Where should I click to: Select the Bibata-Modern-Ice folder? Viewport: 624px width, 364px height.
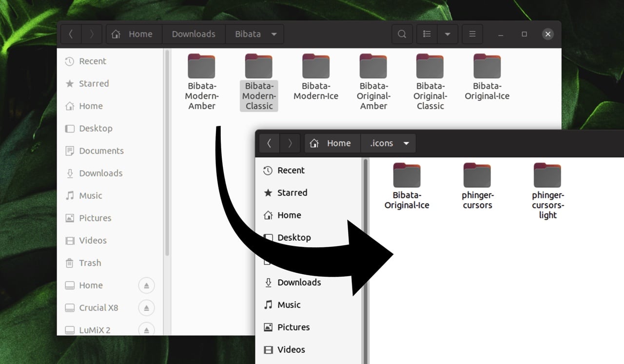(316, 77)
